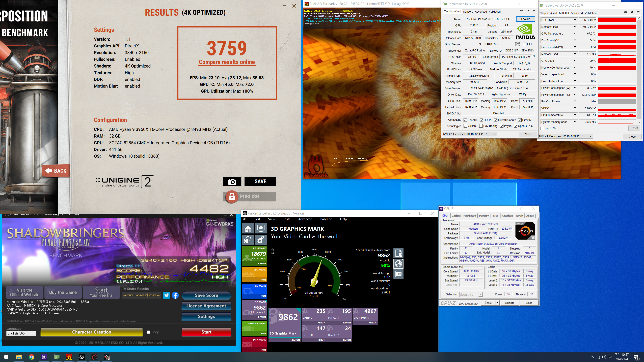Click the Lookup button in GPU-Z
The width and height of the screenshot is (644, 362).
(525, 19)
